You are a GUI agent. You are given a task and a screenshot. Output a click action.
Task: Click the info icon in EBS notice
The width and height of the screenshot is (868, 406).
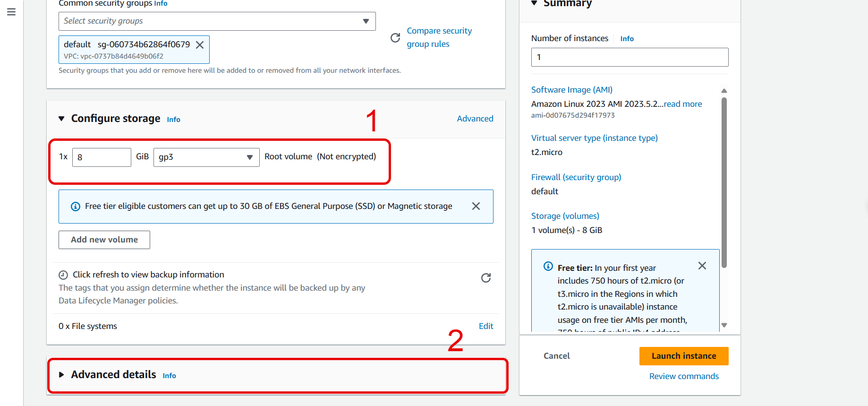[76, 207]
